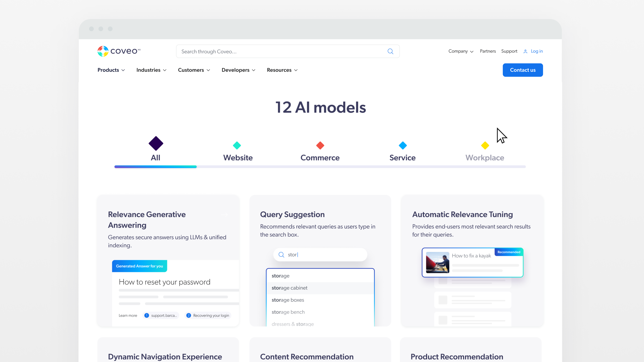This screenshot has width=644, height=362.
Task: Click into the Search through Coveo field
Action: (288, 51)
